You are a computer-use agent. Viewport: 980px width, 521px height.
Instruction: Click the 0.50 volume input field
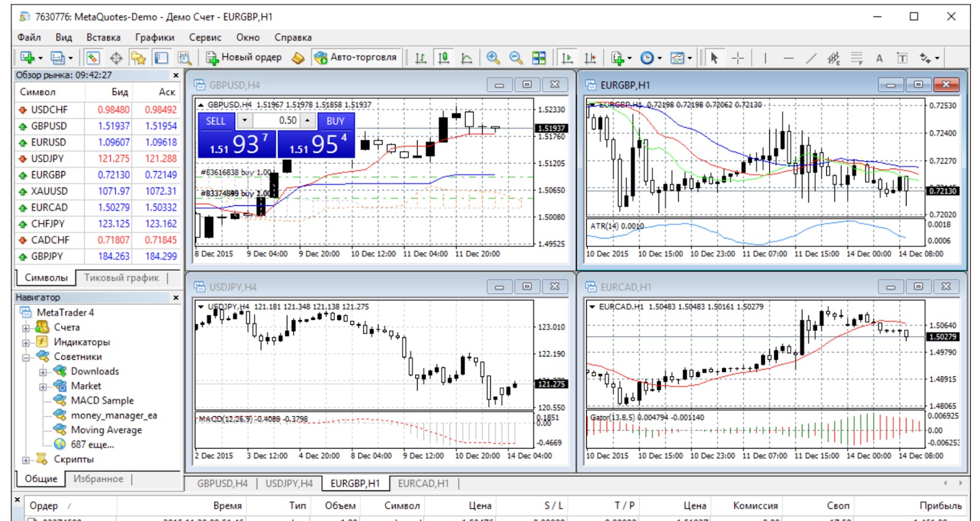276,121
